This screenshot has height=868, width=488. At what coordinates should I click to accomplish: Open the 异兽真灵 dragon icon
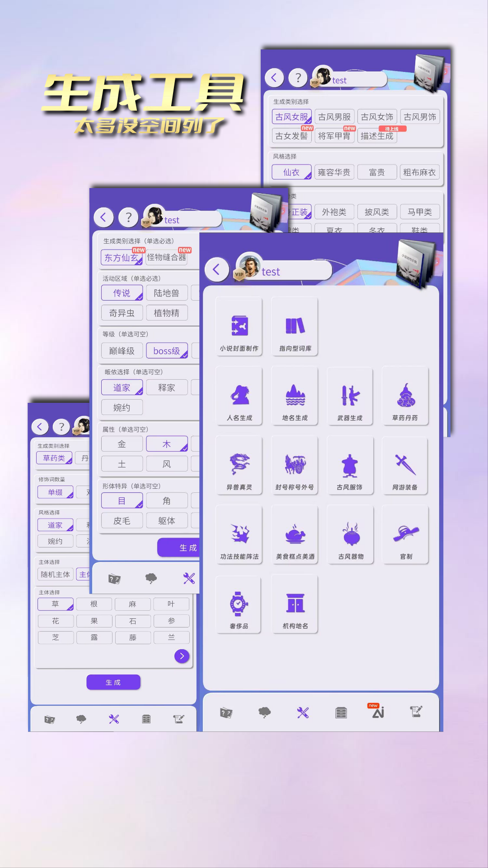[239, 466]
